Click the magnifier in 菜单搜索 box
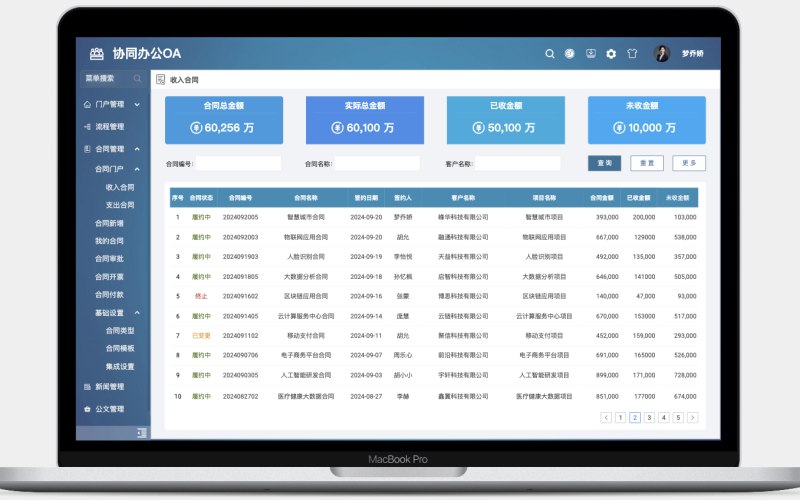This screenshot has height=500, width=800. click(x=137, y=78)
